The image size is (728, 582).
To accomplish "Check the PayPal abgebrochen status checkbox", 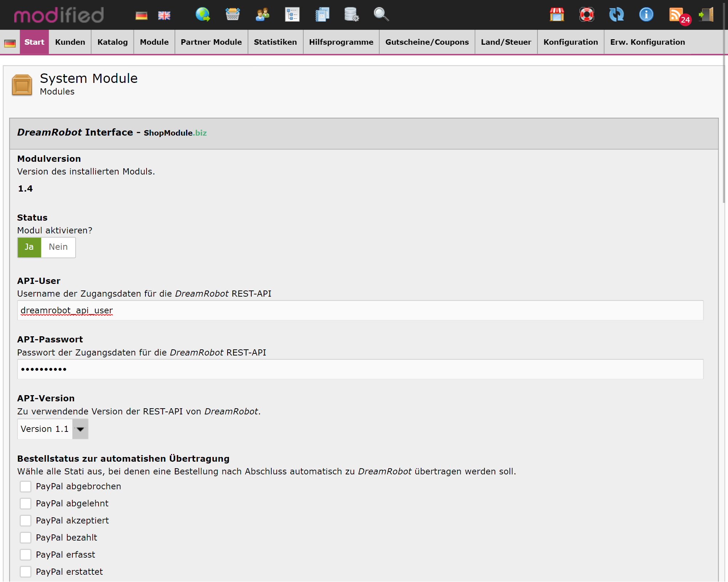I will coord(25,486).
